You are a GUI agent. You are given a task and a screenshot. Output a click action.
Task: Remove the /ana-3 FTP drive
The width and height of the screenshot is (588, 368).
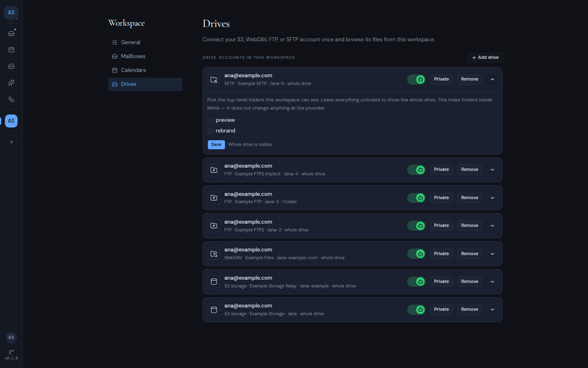(470, 198)
